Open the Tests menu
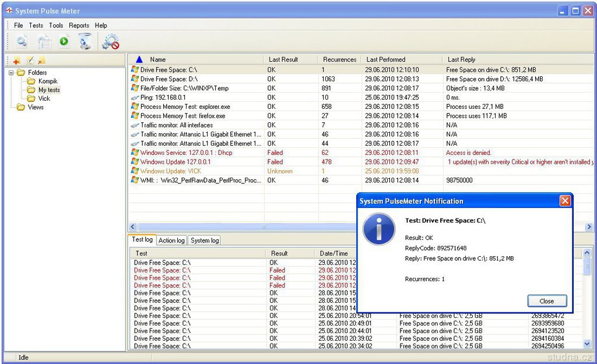 36,26
